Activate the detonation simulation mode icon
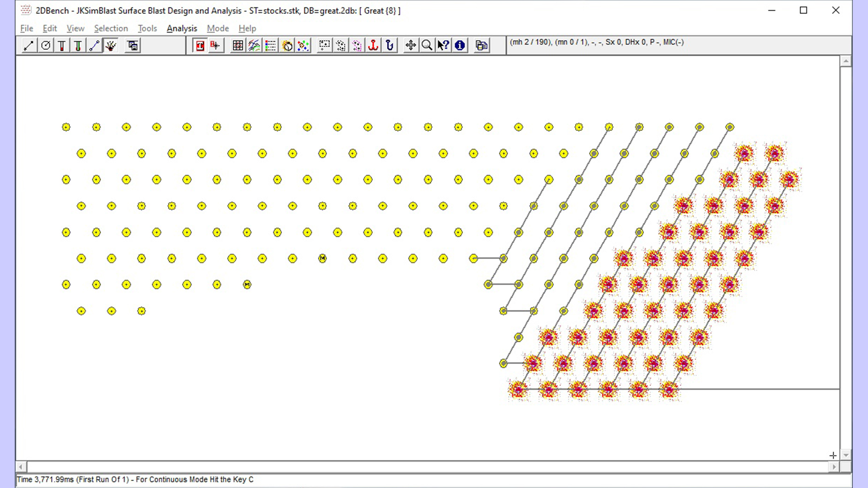Viewport: 868px width, 488px height. pyautogui.click(x=111, y=46)
